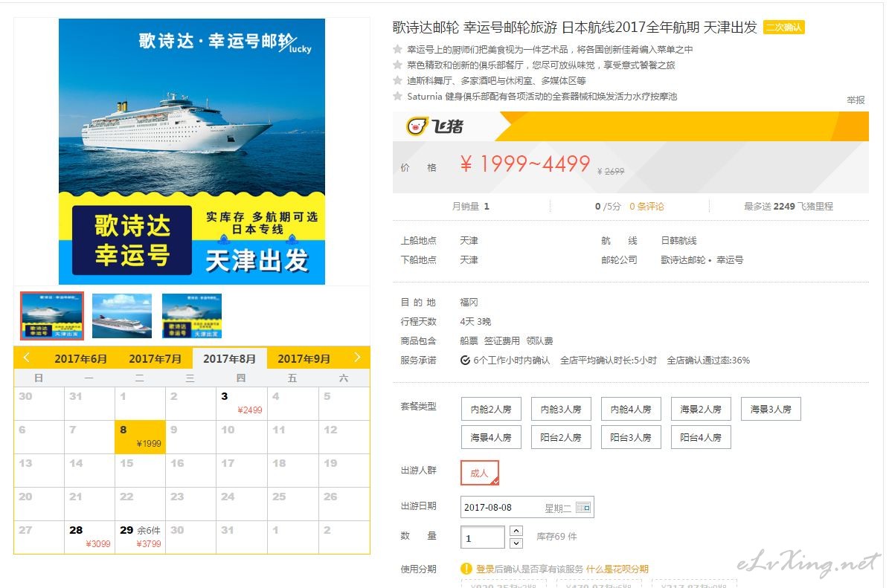Focus the 数量 quantity input box

coord(483,537)
